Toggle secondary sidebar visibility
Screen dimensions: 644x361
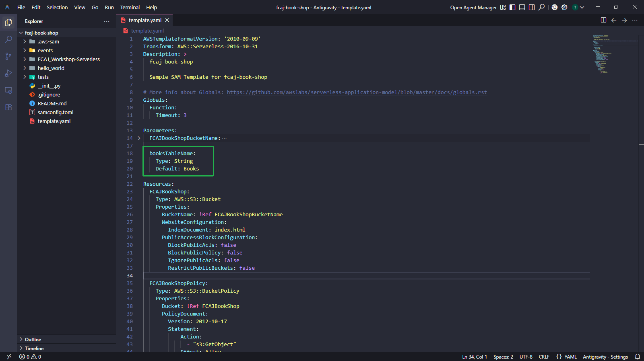coord(532,7)
